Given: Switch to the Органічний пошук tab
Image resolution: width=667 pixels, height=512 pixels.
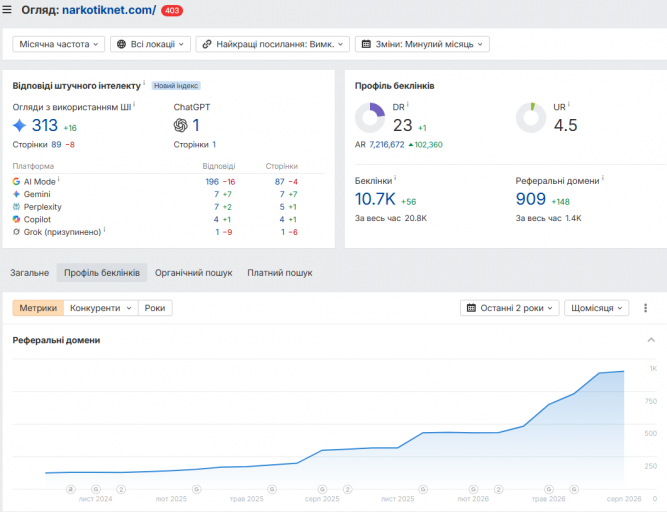Looking at the screenshot, I should coord(194,273).
